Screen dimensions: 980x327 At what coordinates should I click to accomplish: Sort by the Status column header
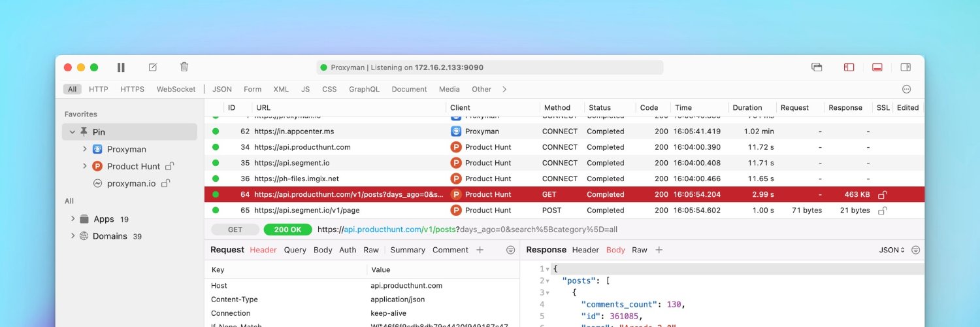[x=600, y=108]
